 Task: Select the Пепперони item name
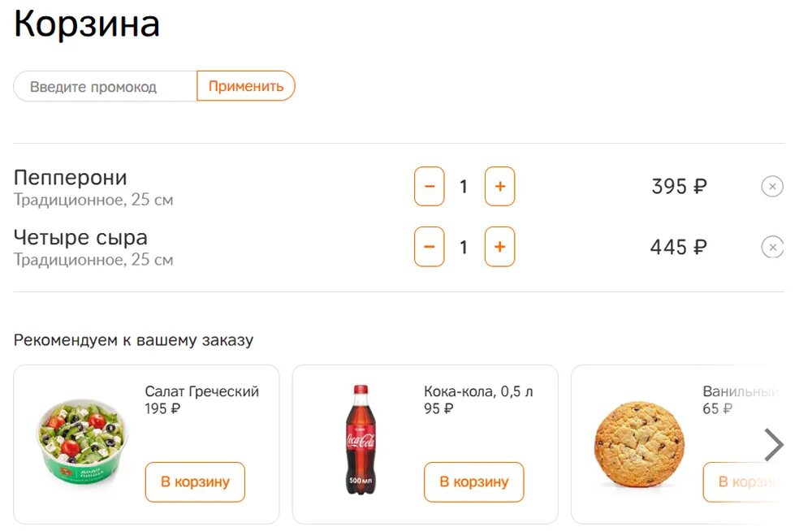71,178
